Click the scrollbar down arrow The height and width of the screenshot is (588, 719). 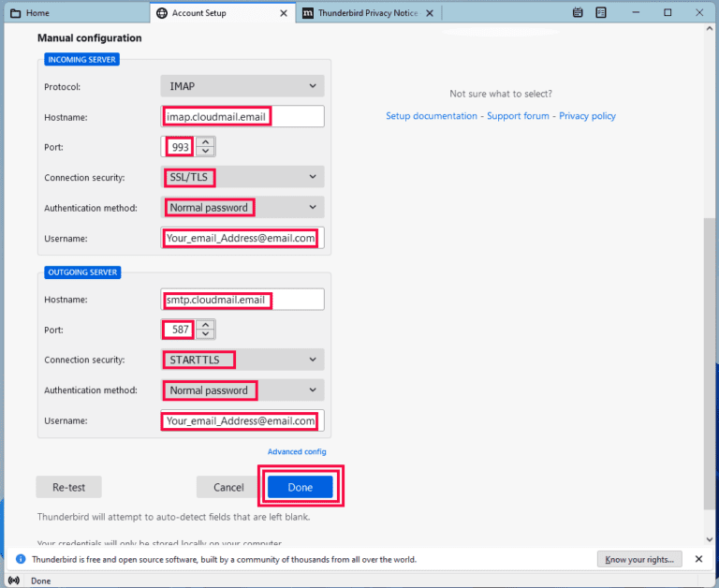click(x=710, y=540)
